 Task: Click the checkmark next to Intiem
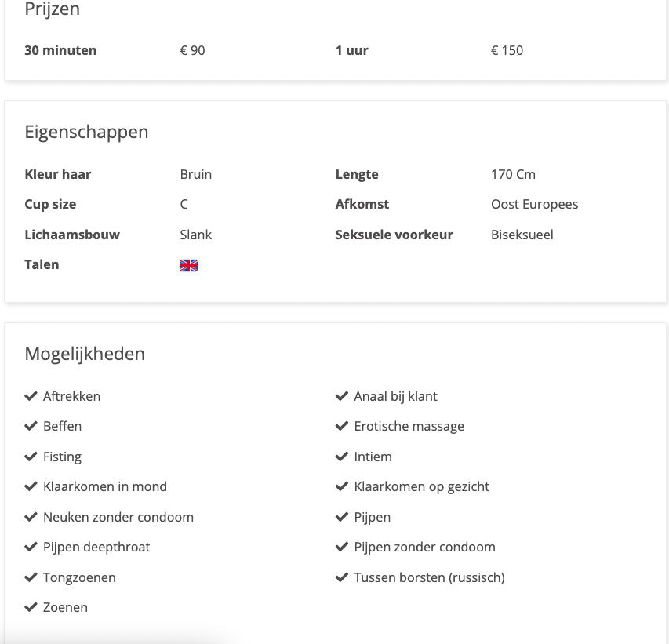click(342, 457)
